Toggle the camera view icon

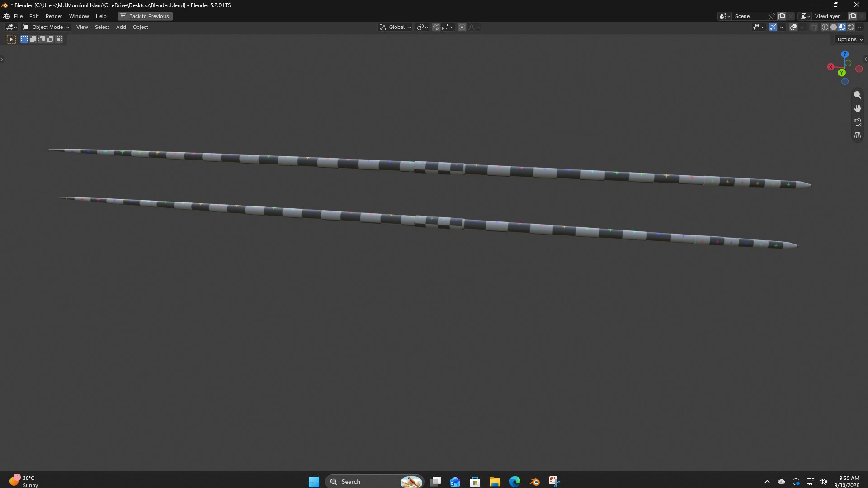pyautogui.click(x=857, y=122)
